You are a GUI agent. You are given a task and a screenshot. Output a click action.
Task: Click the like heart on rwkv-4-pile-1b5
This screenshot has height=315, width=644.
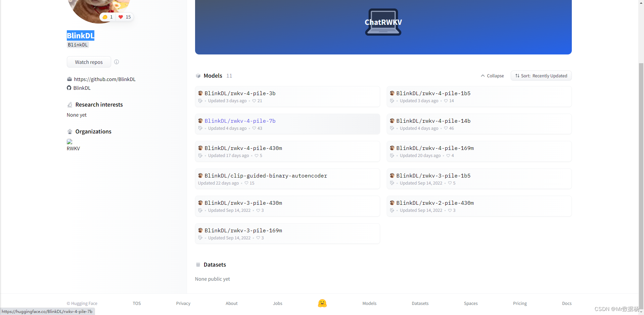pos(446,101)
